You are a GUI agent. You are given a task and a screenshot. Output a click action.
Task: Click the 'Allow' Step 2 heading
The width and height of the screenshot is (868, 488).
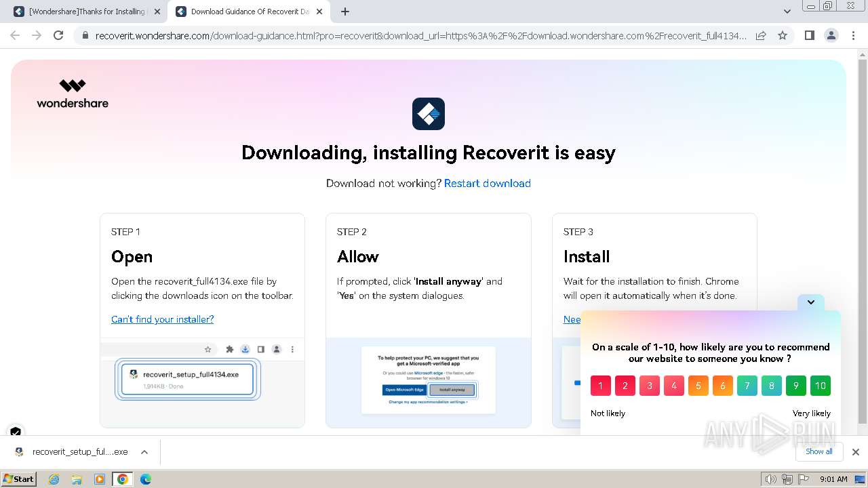tap(358, 257)
